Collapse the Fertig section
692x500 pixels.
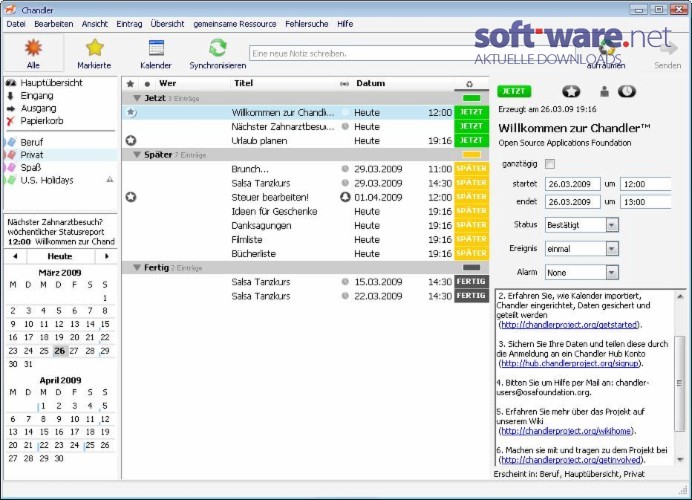pos(137,267)
